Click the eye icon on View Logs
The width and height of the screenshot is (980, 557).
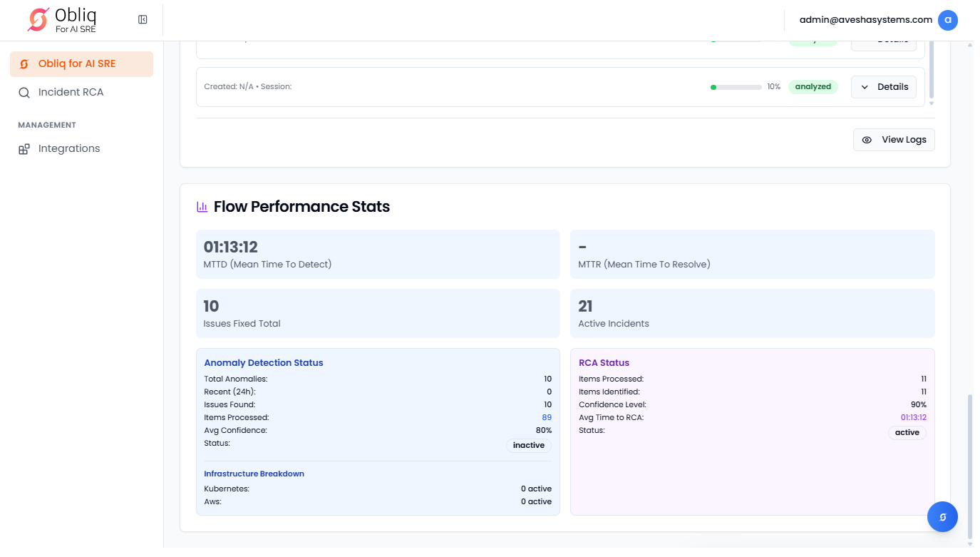click(x=867, y=140)
